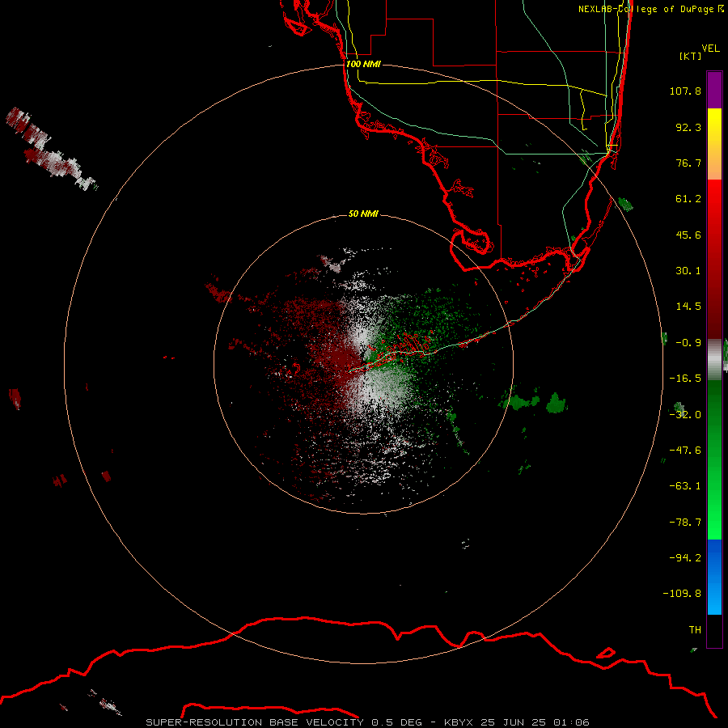Screen dimensions: 728x728
Task: Select the -78.7 legend value
Action: (685, 523)
